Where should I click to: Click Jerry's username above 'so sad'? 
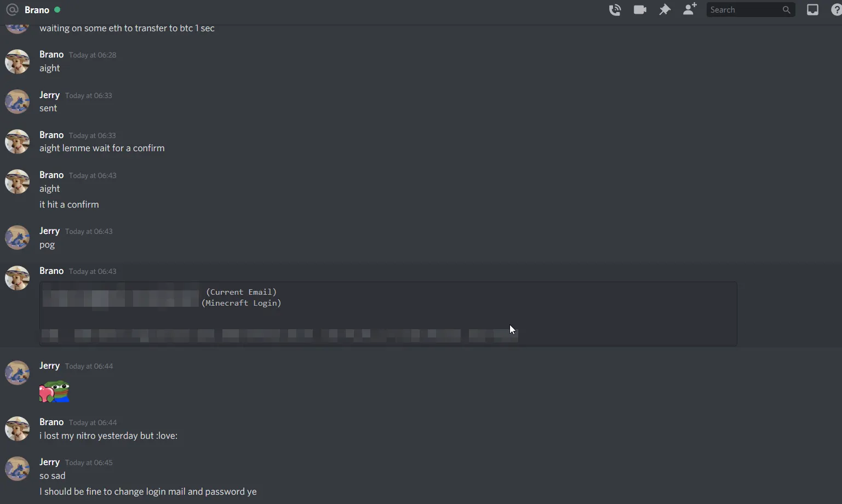point(49,462)
